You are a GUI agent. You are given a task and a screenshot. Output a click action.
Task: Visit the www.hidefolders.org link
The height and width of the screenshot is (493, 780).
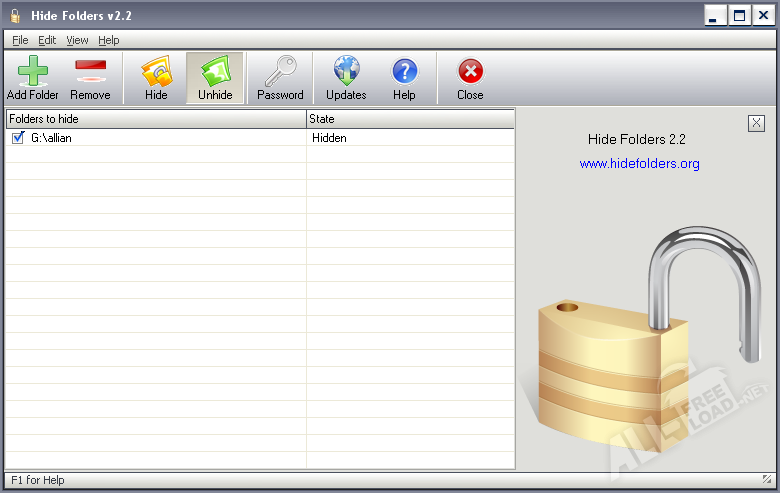pyautogui.click(x=639, y=163)
